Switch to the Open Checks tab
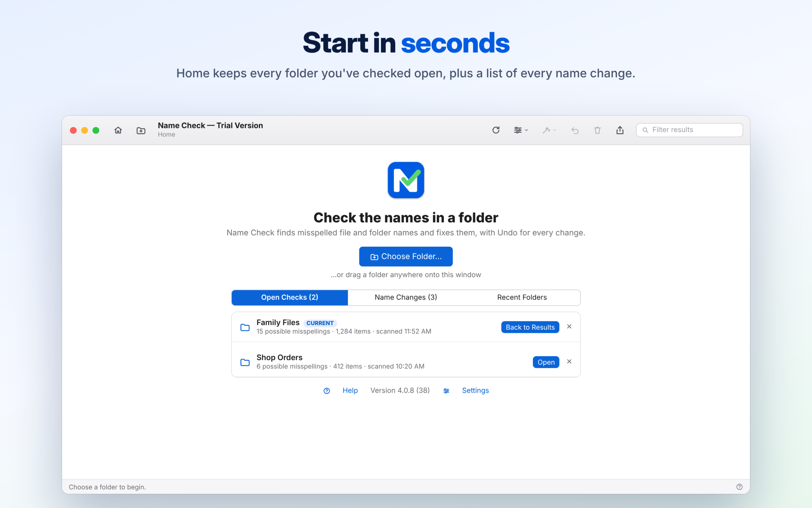 coord(290,297)
